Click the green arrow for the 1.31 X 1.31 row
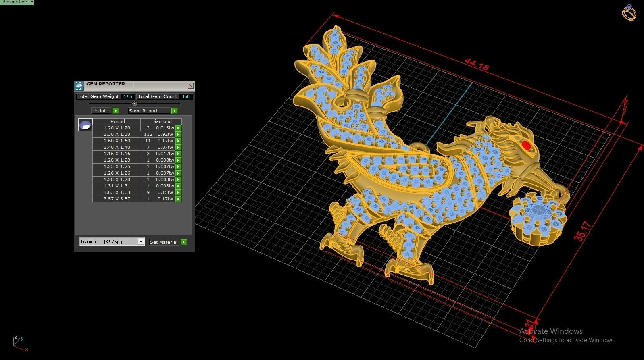 (178, 186)
